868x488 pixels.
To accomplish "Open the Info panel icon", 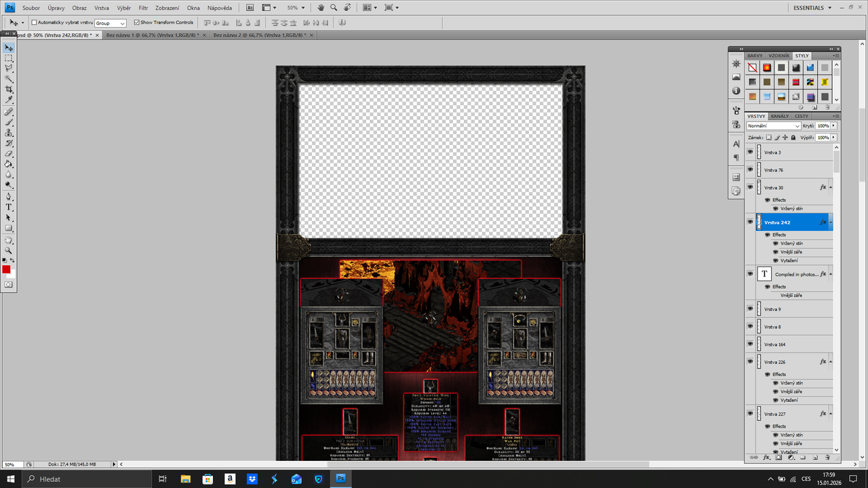I will click(x=736, y=91).
